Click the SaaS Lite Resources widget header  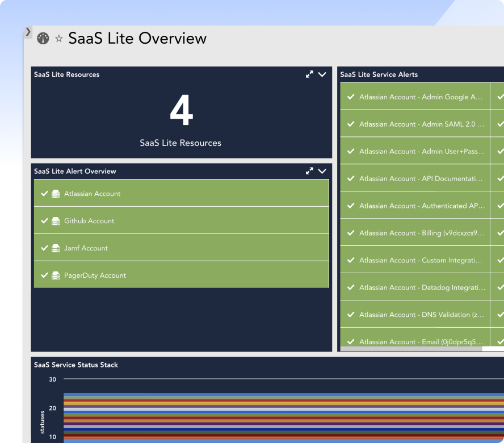coord(66,74)
